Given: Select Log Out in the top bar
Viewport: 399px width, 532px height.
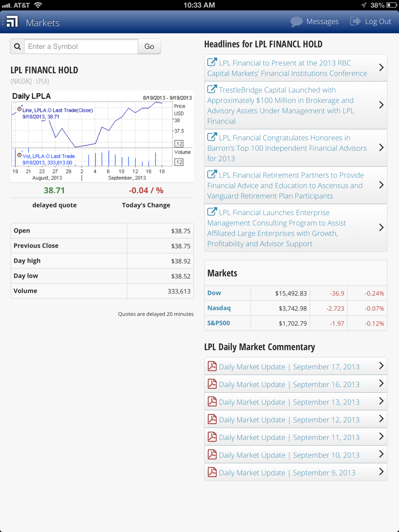Looking at the screenshot, I should point(378,22).
